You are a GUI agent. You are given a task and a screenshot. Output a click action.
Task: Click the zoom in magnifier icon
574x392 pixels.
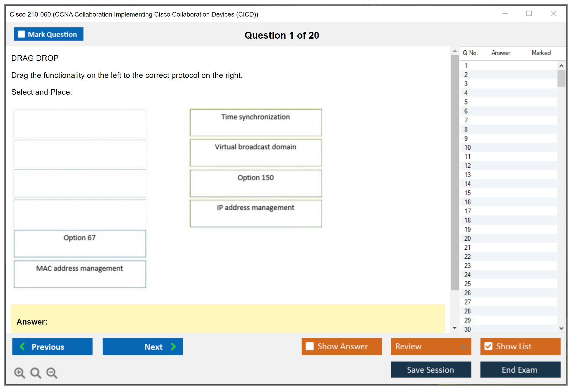click(19, 373)
